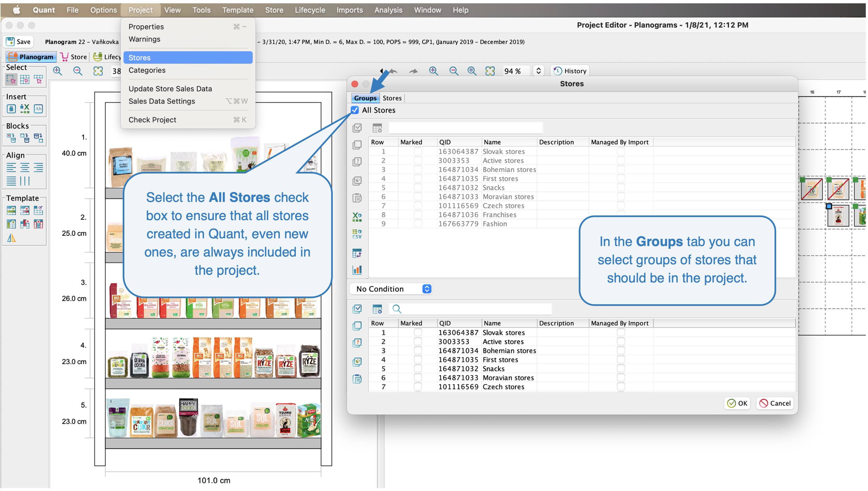The image size is (868, 491).
Task: Click the mirror Template icon
Action: [x=11, y=238]
